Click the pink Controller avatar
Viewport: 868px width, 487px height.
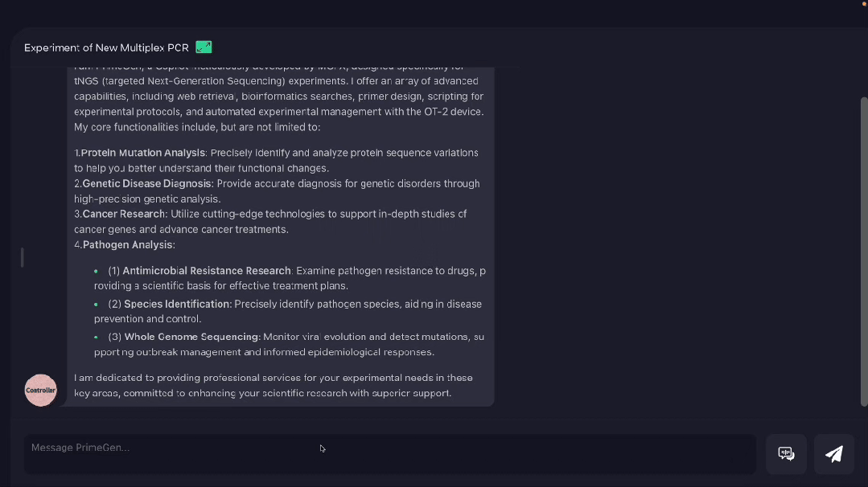coord(40,391)
